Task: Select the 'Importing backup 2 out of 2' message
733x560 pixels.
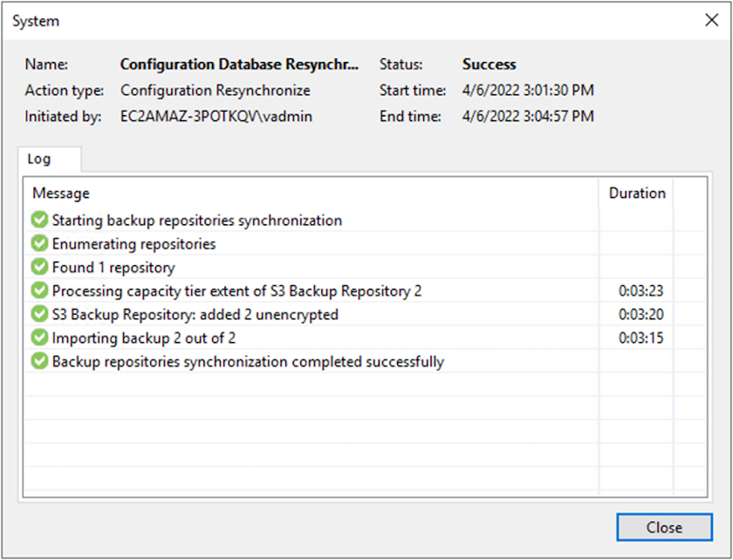Action: tap(144, 338)
